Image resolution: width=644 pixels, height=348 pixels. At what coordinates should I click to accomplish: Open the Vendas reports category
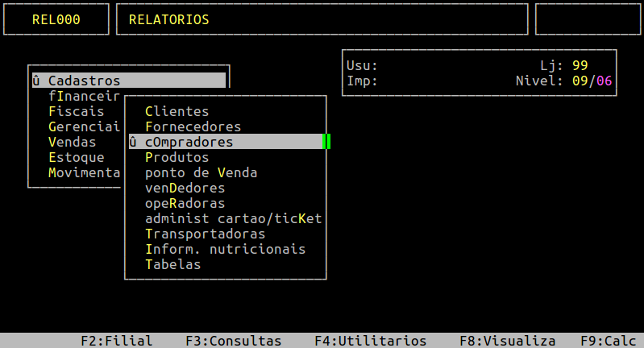click(x=73, y=142)
